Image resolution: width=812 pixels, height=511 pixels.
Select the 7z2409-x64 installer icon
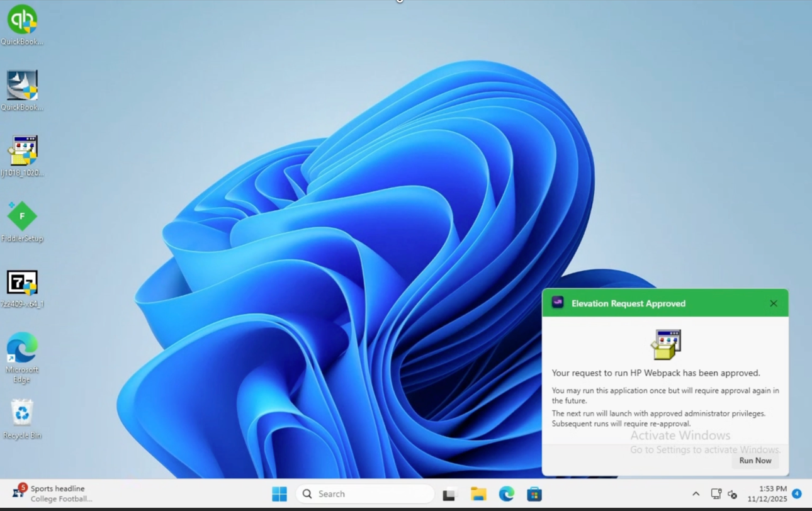[x=22, y=283]
